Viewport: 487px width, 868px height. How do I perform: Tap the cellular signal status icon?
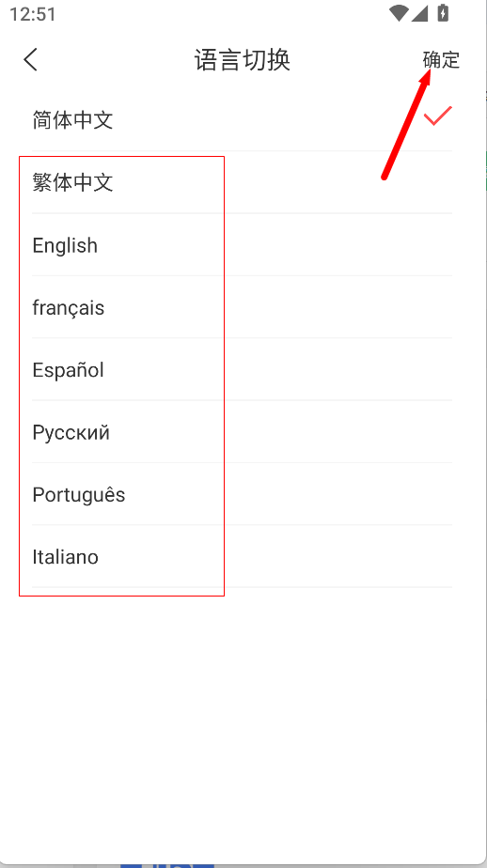(x=420, y=13)
